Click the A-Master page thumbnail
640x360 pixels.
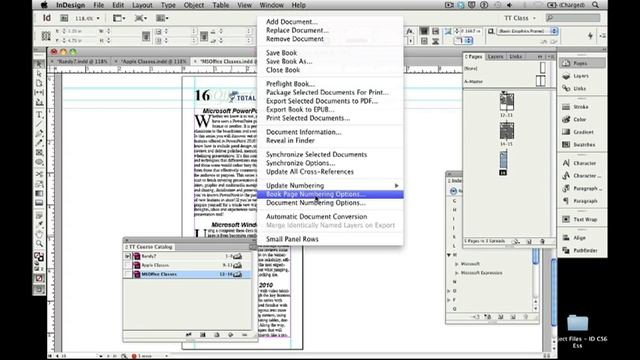tap(540, 81)
